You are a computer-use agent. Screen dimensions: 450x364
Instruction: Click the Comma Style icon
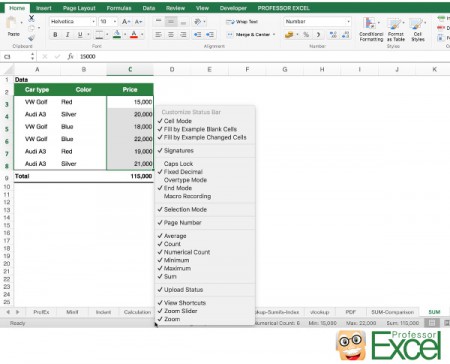(318, 34)
